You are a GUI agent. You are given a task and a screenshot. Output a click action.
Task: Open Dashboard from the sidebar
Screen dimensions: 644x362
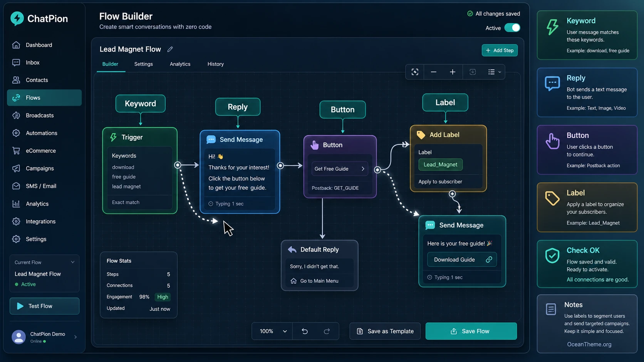point(44,45)
